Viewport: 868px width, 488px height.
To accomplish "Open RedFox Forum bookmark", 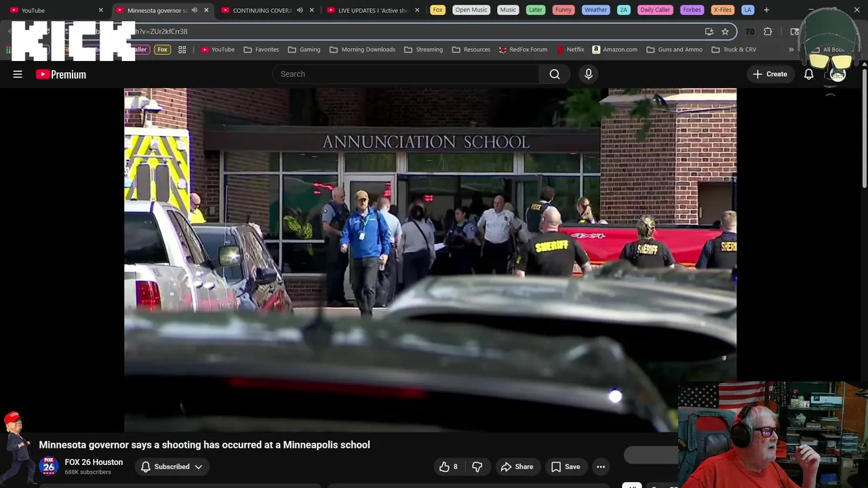I will pos(523,49).
